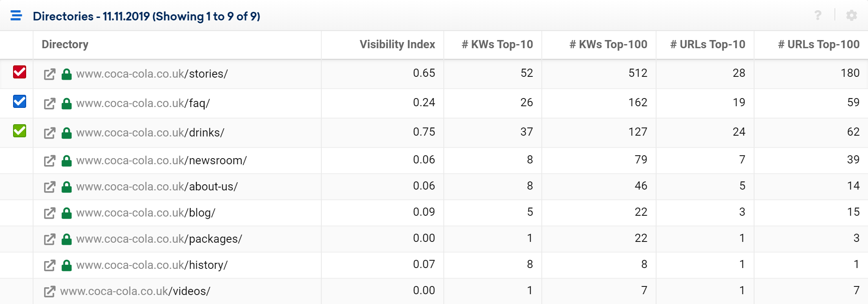Viewport: 868px width, 304px height.
Task: Open the settings gear icon
Action: tap(852, 16)
